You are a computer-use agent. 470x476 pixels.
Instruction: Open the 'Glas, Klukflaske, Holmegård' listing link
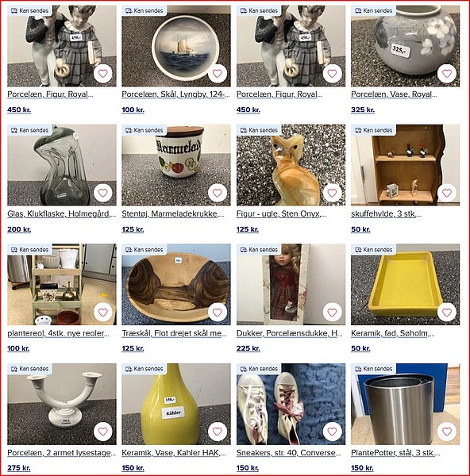[x=62, y=213]
